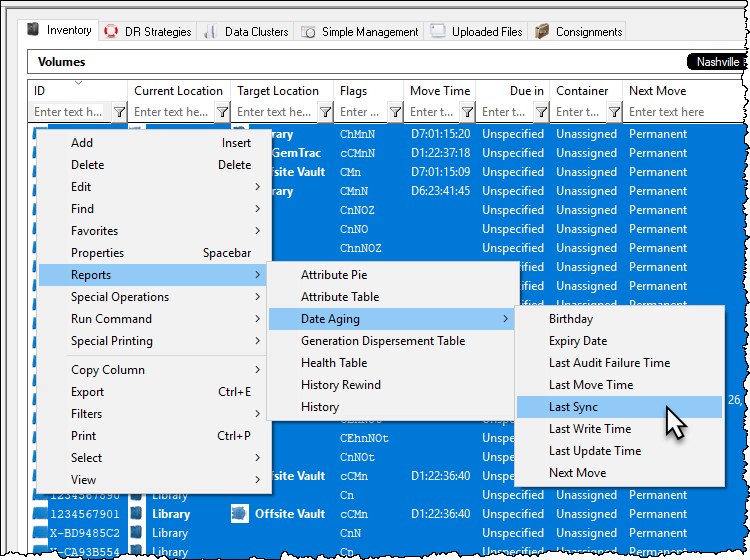Open the Inventory tab

pyautogui.click(x=59, y=30)
